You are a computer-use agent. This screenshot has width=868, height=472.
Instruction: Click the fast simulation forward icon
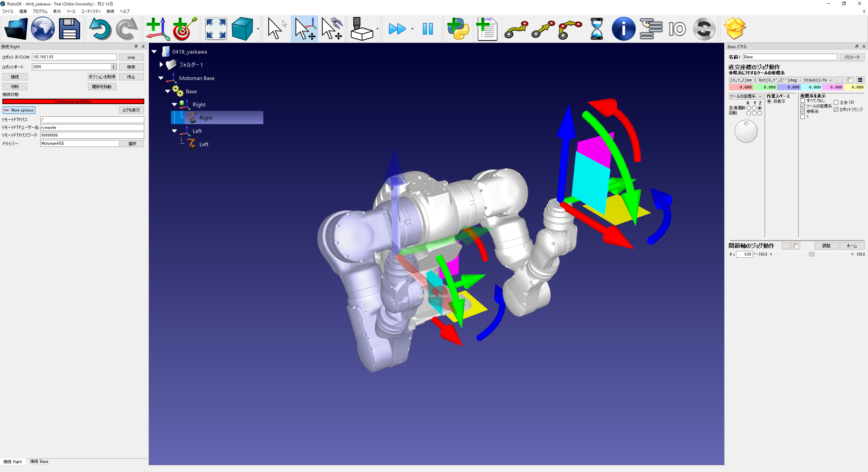pos(397,29)
